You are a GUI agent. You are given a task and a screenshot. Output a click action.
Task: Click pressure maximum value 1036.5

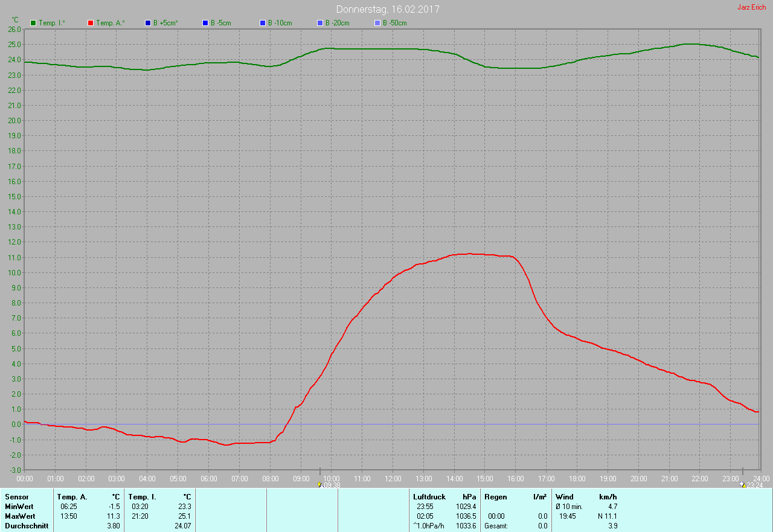pyautogui.click(x=466, y=516)
